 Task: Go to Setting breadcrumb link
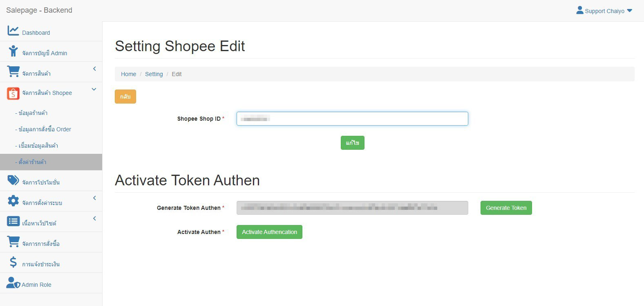click(154, 74)
